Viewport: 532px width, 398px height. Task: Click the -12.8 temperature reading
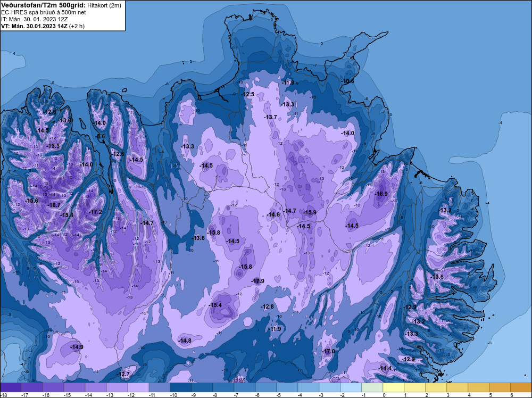click(267, 306)
